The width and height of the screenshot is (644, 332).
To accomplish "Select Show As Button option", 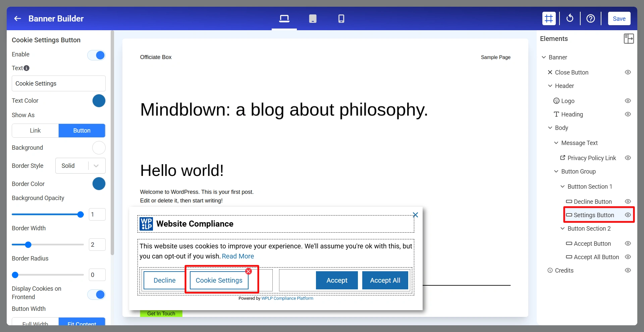I will (82, 131).
